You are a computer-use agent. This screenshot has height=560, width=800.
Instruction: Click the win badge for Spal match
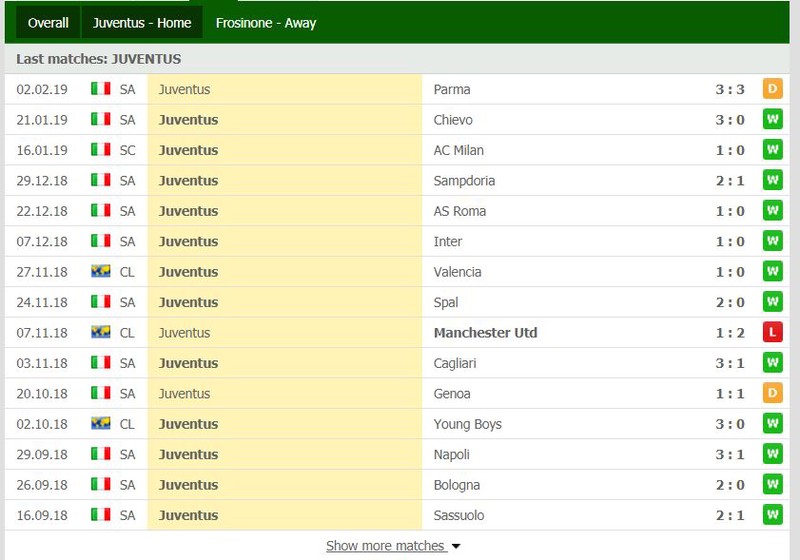pos(772,302)
